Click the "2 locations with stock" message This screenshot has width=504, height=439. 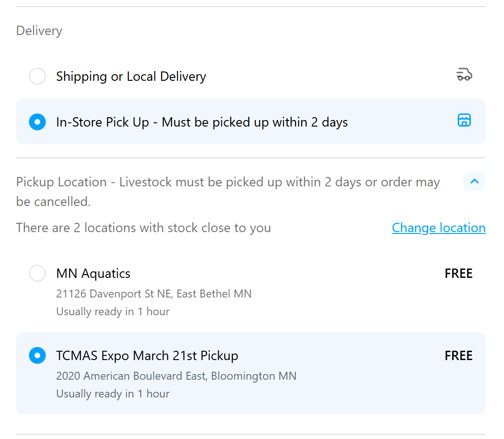(143, 228)
